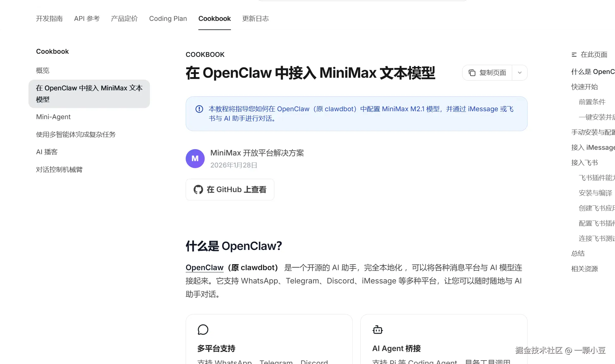615x364 pixels.
Task: Click the info alert icon in the notice
Action: pyautogui.click(x=199, y=109)
